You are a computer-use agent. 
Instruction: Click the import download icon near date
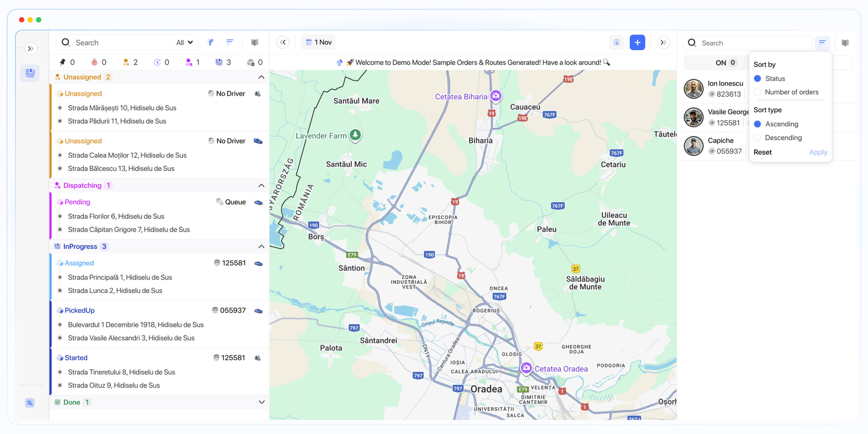pos(616,42)
